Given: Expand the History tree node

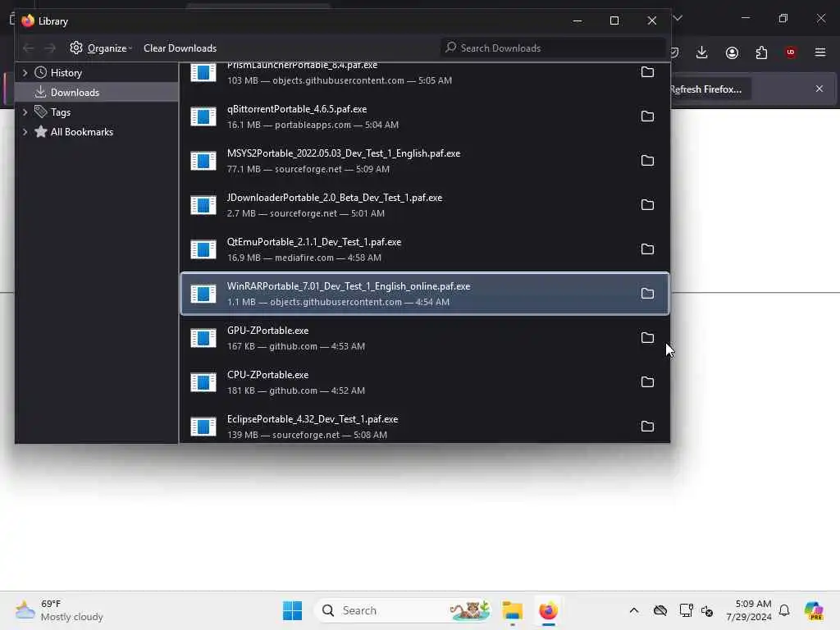Looking at the screenshot, I should coord(25,73).
